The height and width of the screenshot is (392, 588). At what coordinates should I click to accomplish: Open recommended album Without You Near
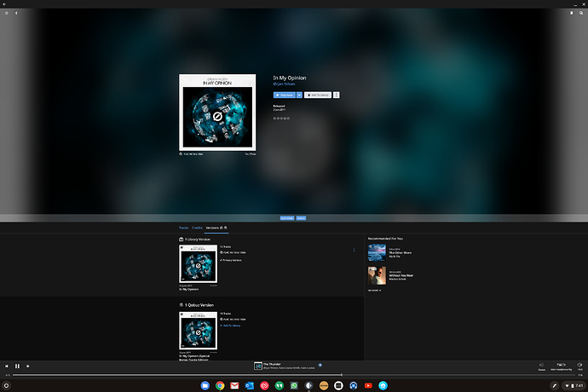click(377, 276)
